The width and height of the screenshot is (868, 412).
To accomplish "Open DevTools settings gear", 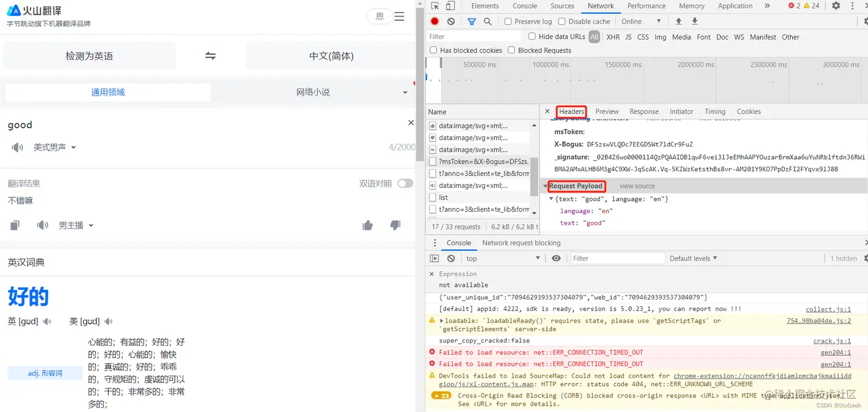I will click(836, 6).
